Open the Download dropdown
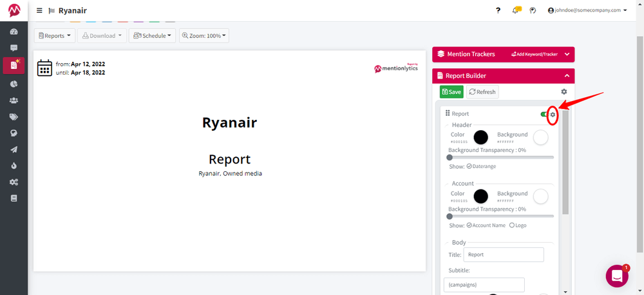 coord(102,35)
